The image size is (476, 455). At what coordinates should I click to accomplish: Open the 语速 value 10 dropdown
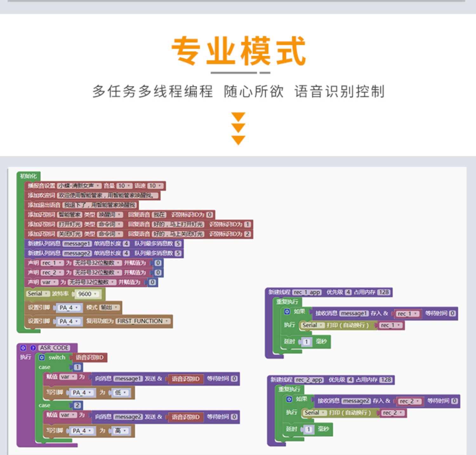(159, 186)
